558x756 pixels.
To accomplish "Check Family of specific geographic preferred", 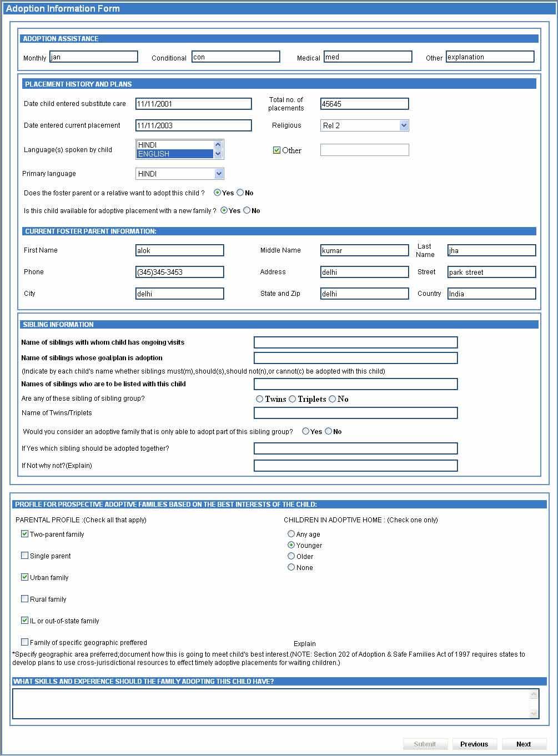I will (x=24, y=642).
